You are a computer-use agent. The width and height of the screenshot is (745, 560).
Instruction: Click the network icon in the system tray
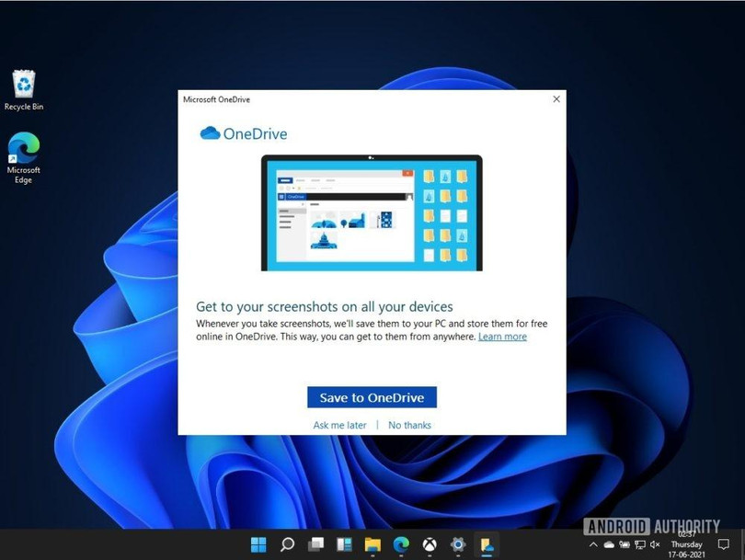(639, 544)
